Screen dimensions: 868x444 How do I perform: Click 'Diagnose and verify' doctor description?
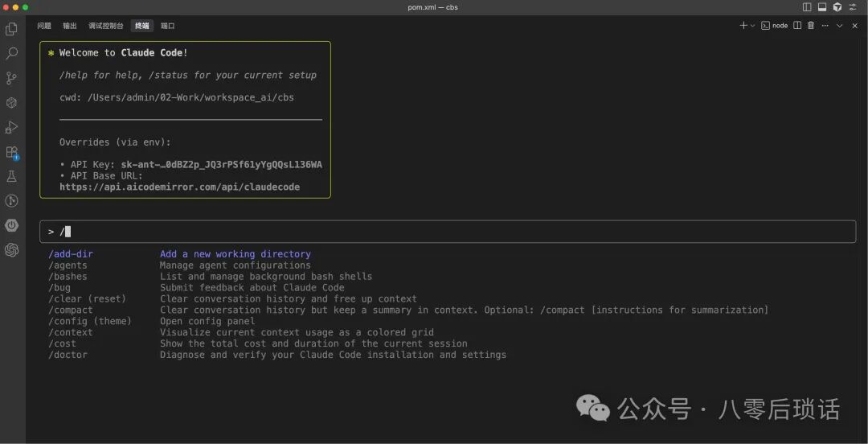pos(334,355)
